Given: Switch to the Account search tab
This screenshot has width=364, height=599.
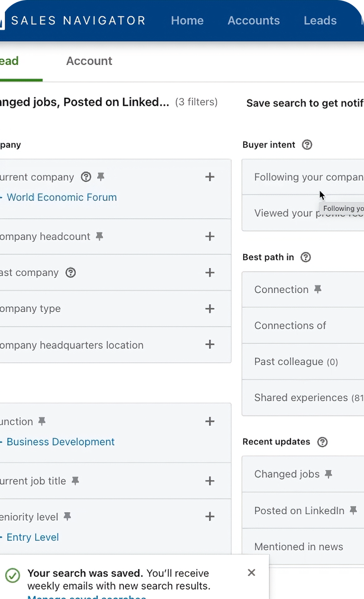Looking at the screenshot, I should coord(89,61).
